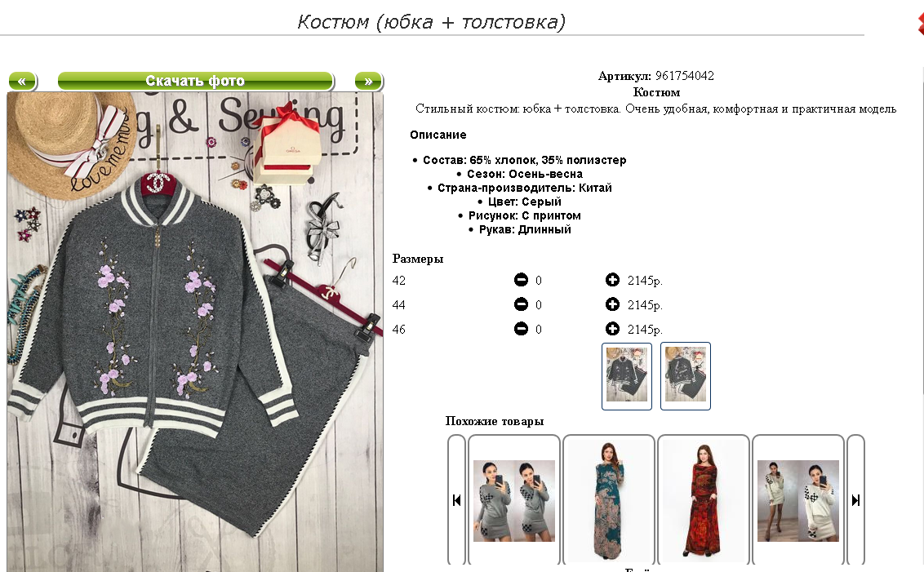Viewport: 924px width, 572px height.
Task: Increase quantity for size 44
Action: [x=612, y=304]
